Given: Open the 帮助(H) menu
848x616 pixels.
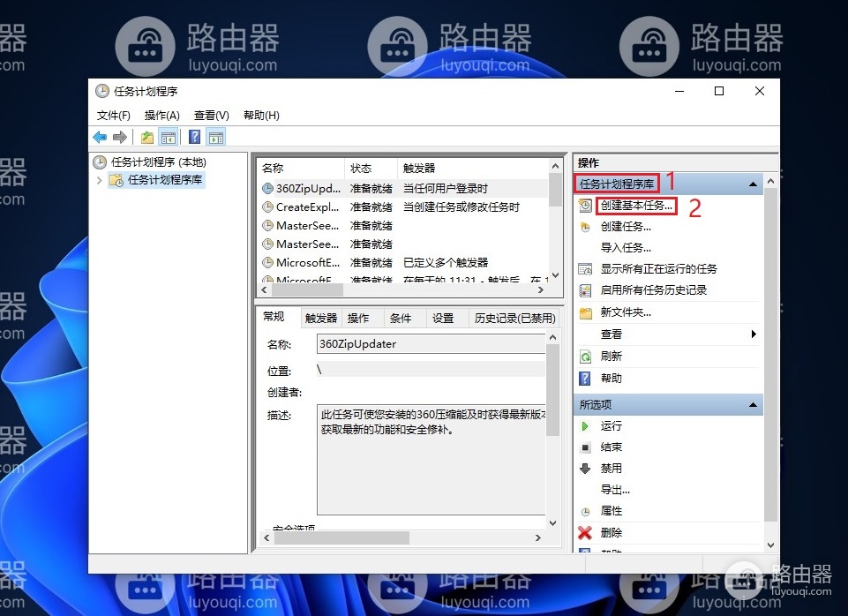Looking at the screenshot, I should 261,116.
